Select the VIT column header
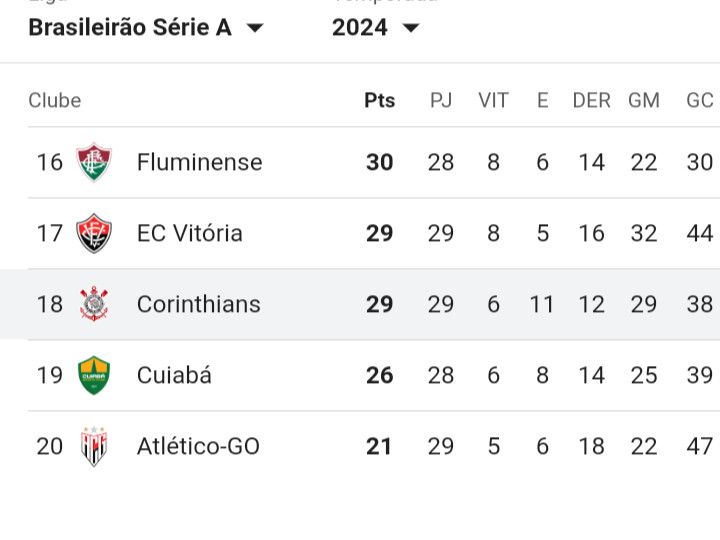The width and height of the screenshot is (720, 540). point(493,100)
